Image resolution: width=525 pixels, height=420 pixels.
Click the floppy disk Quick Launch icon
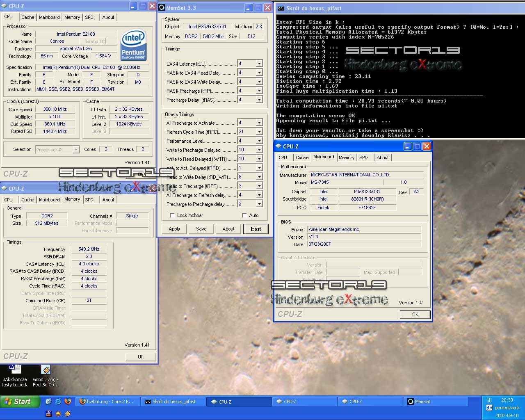[x=48, y=413]
